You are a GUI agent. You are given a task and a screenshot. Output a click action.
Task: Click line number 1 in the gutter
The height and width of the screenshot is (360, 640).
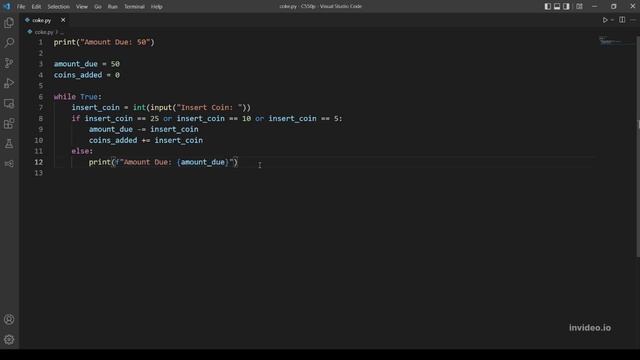[40, 42]
